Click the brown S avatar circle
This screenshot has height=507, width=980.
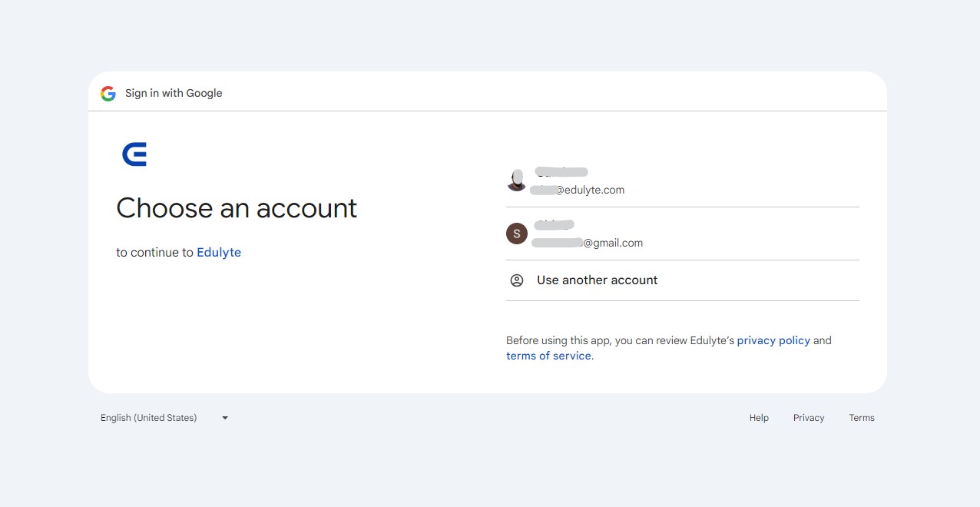517,234
